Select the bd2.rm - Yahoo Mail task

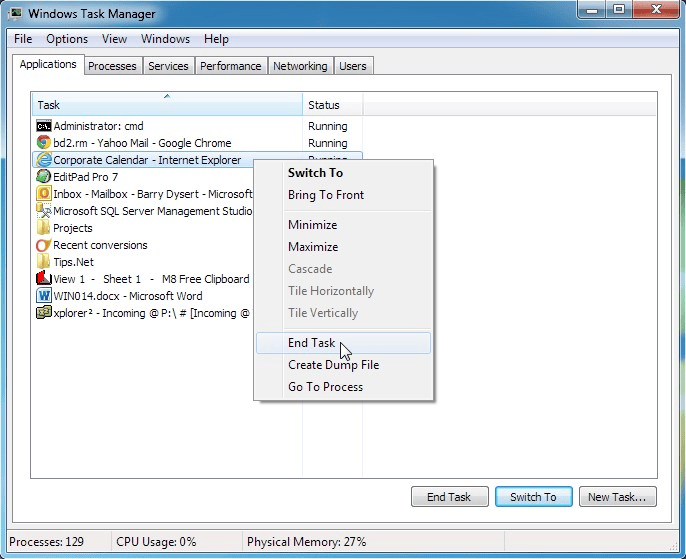click(197, 143)
